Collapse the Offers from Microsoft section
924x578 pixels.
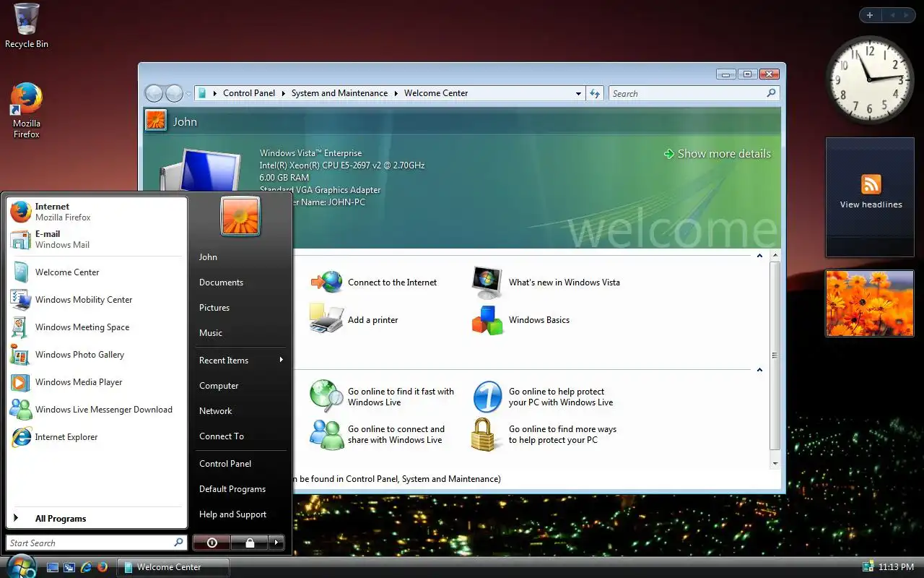759,370
